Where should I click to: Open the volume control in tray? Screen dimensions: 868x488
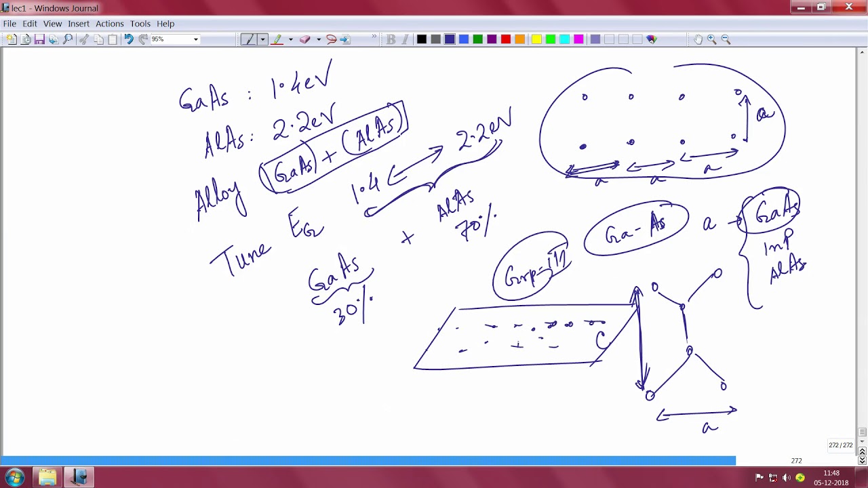[787, 478]
